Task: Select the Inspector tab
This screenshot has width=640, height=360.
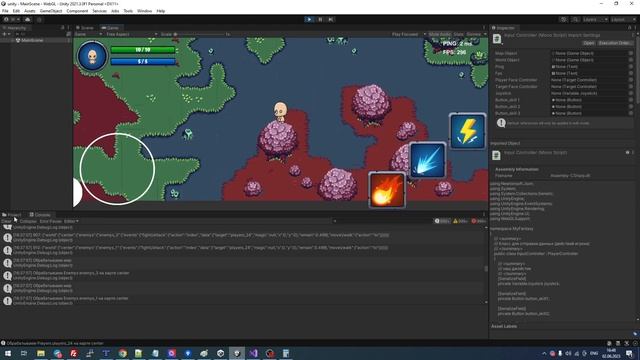Action: point(504,28)
